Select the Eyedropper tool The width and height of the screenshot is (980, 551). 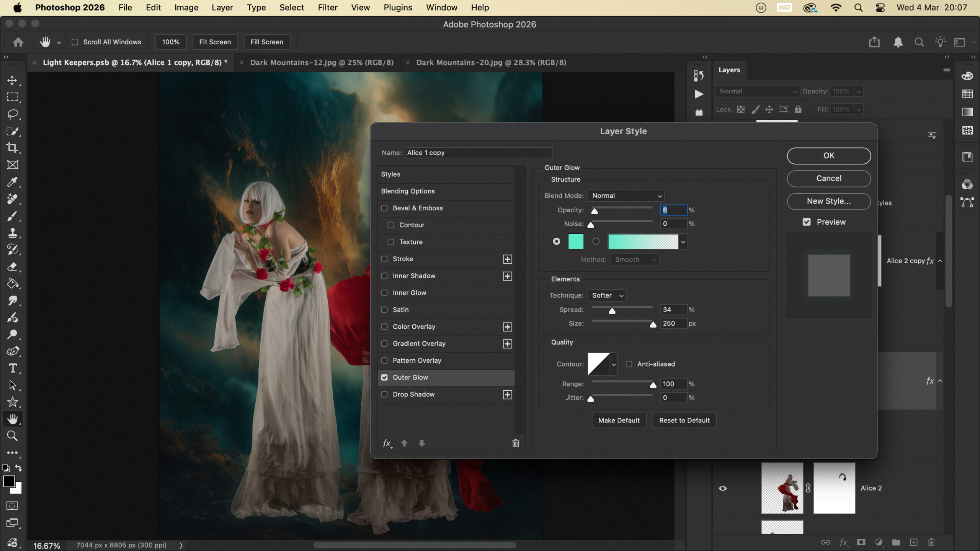point(12,182)
